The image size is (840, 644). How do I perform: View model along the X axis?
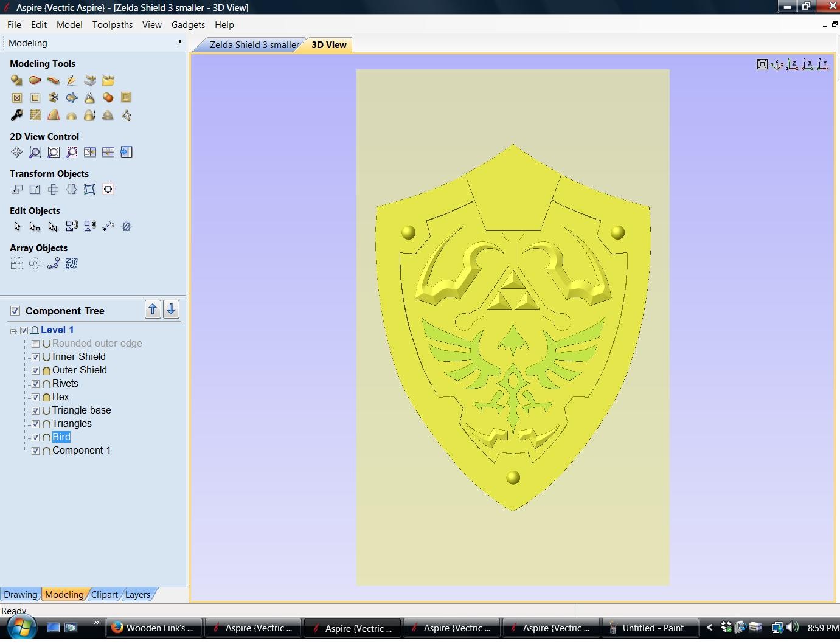[x=808, y=64]
